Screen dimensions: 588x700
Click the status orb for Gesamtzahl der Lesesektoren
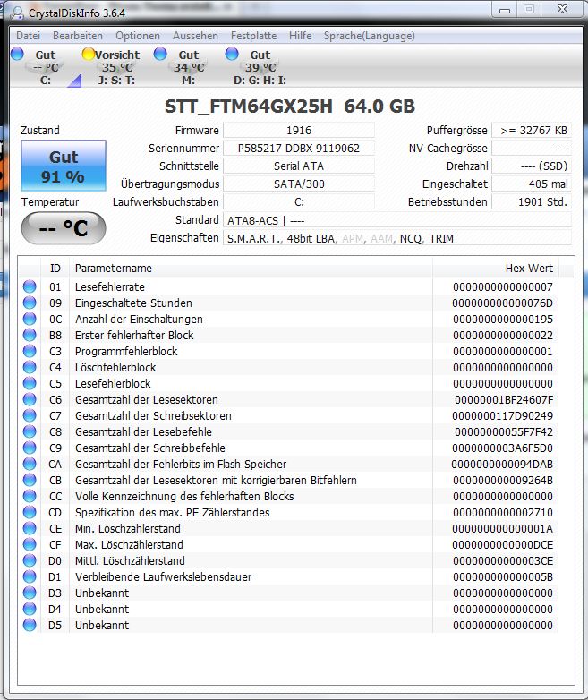coord(30,399)
